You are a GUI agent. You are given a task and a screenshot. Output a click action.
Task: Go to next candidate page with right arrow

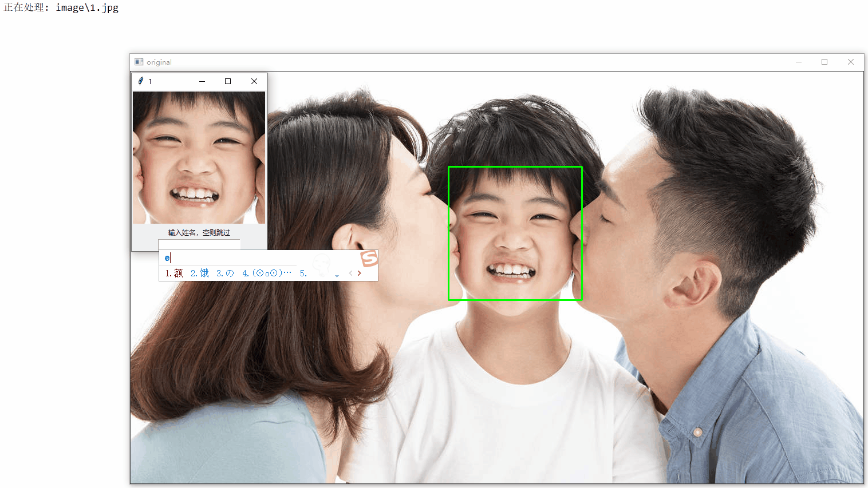click(x=360, y=273)
